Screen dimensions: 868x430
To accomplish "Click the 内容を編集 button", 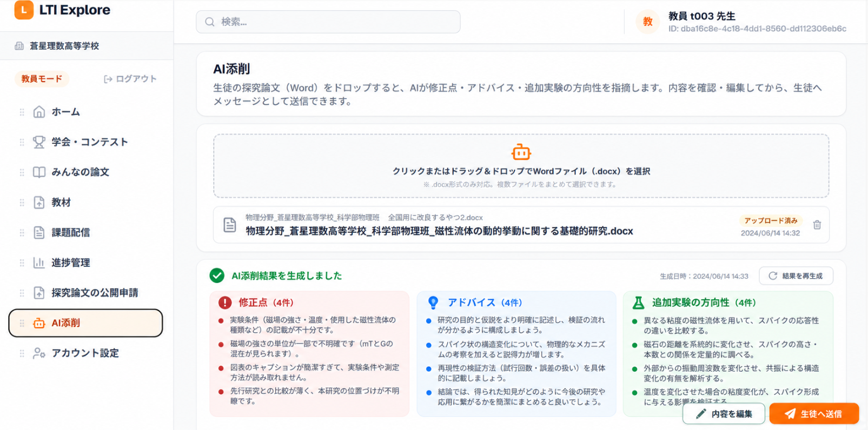I will [724, 414].
